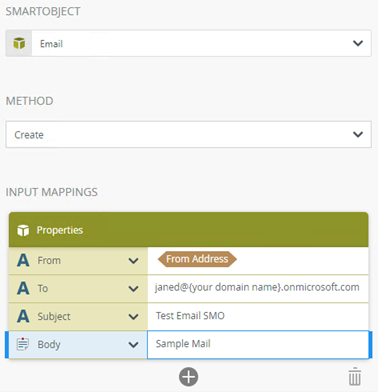Click the memo icon beside Body
The width and height of the screenshot is (378, 392).
(x=23, y=344)
